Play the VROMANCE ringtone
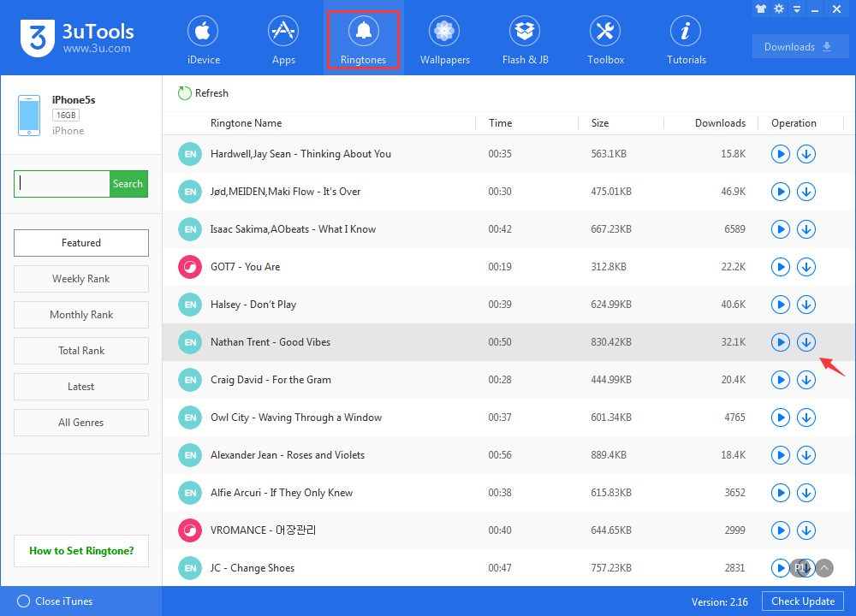This screenshot has width=856, height=616. click(x=781, y=530)
